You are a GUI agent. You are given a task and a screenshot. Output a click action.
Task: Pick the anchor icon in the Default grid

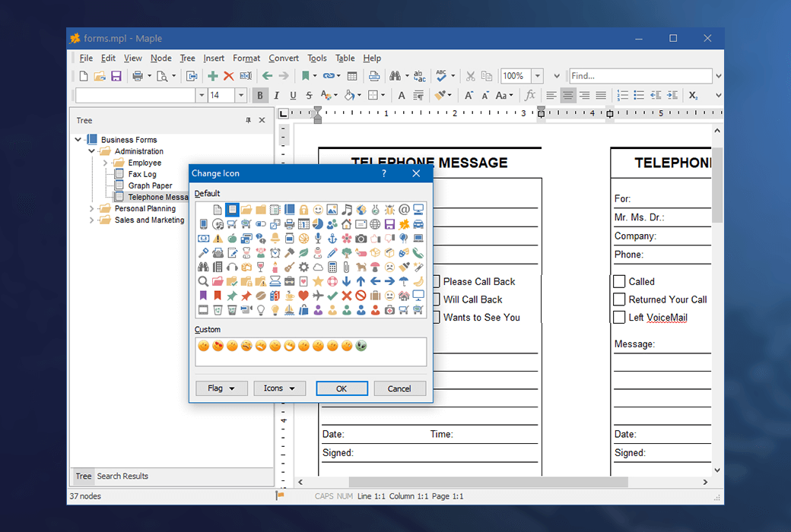click(332, 239)
